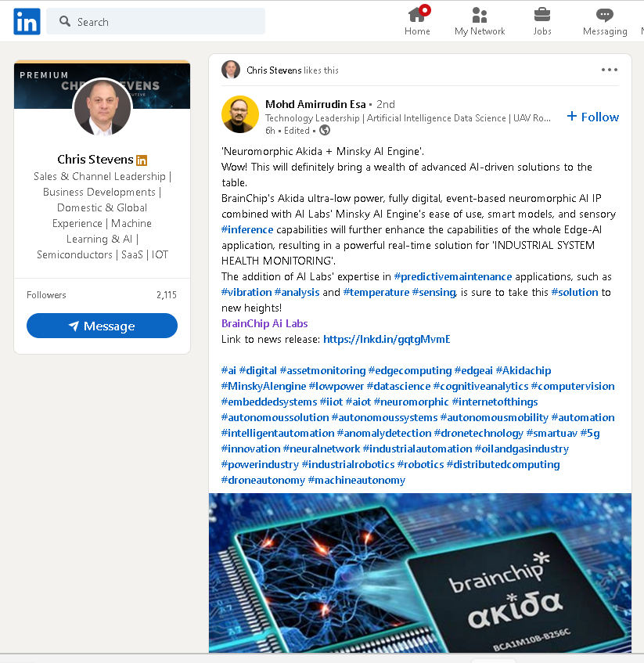Click Chris Stevens' large profile photo

coord(103,108)
